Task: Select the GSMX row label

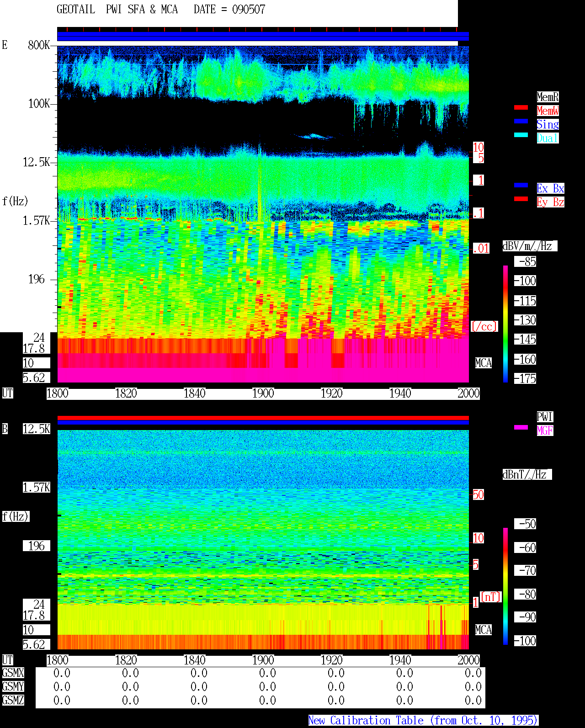Action: pyautogui.click(x=13, y=673)
